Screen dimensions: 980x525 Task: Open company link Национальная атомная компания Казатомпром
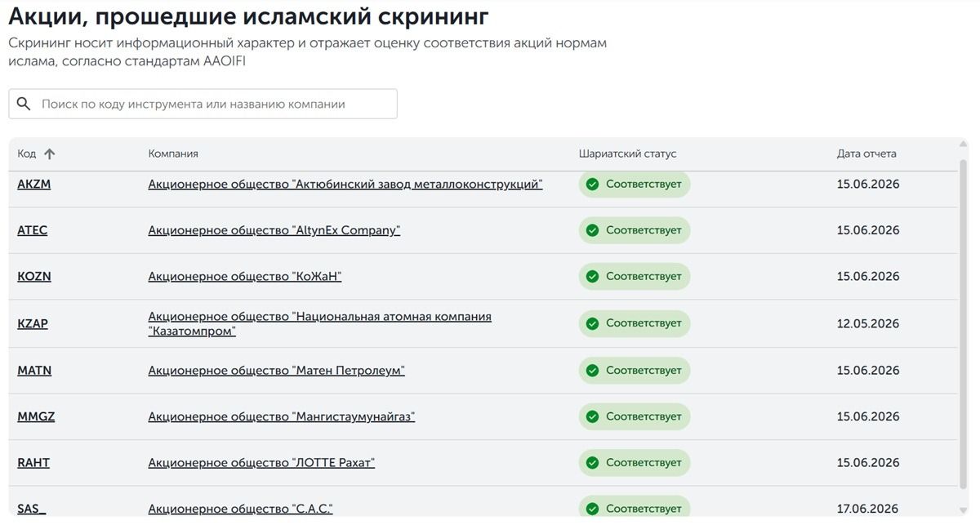(x=320, y=324)
